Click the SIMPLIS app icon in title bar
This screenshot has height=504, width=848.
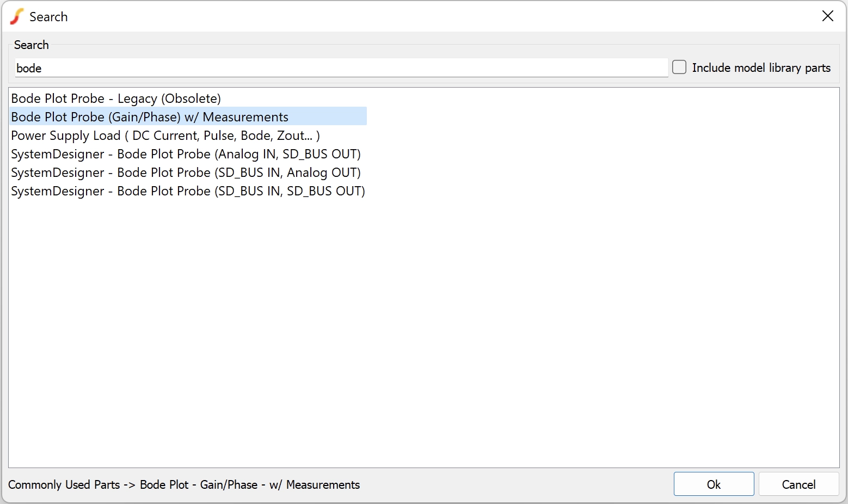(17, 16)
